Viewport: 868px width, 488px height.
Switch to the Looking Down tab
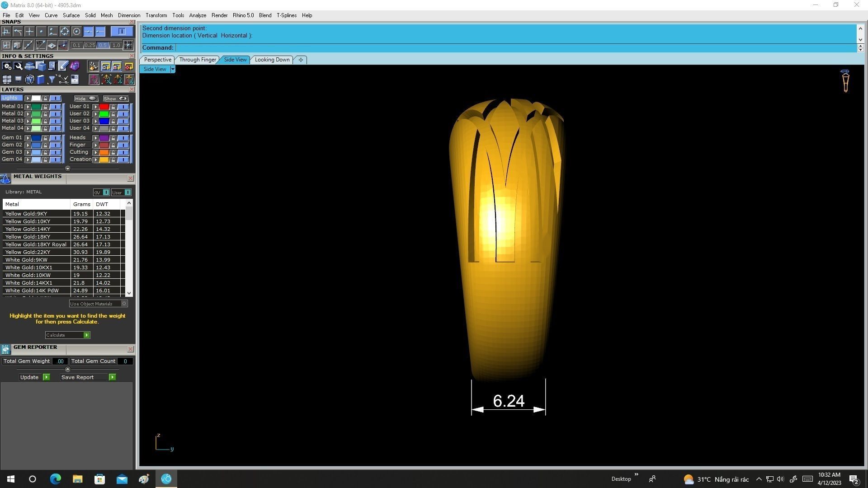tap(272, 60)
